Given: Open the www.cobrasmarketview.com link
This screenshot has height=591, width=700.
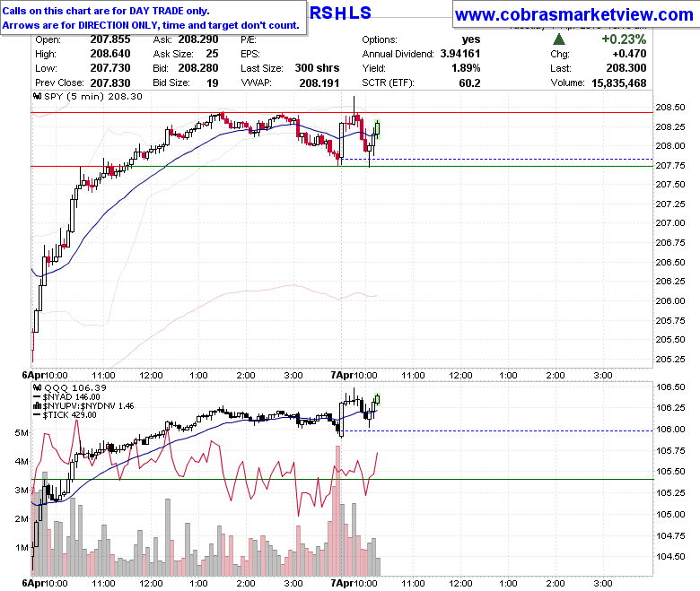Looking at the screenshot, I should (574, 14).
